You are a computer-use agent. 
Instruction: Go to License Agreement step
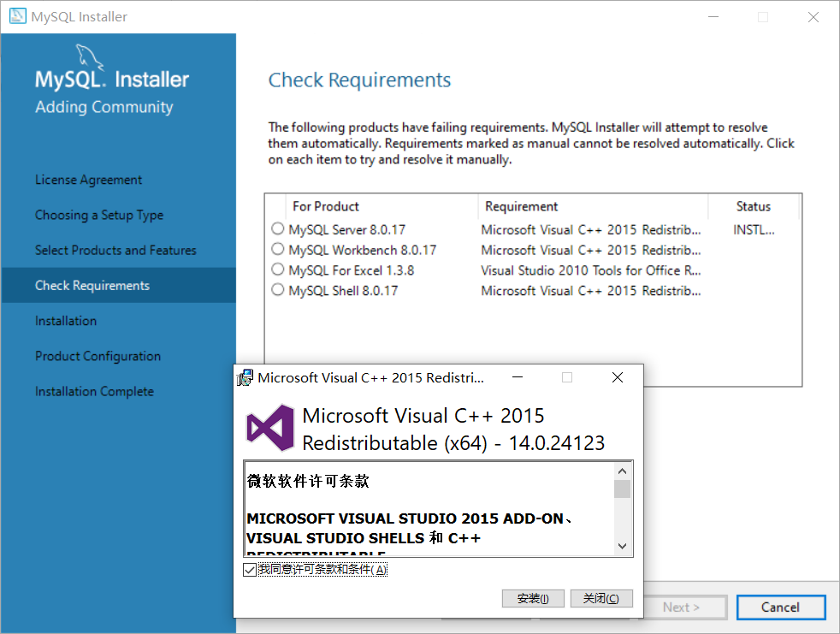pyautogui.click(x=88, y=180)
